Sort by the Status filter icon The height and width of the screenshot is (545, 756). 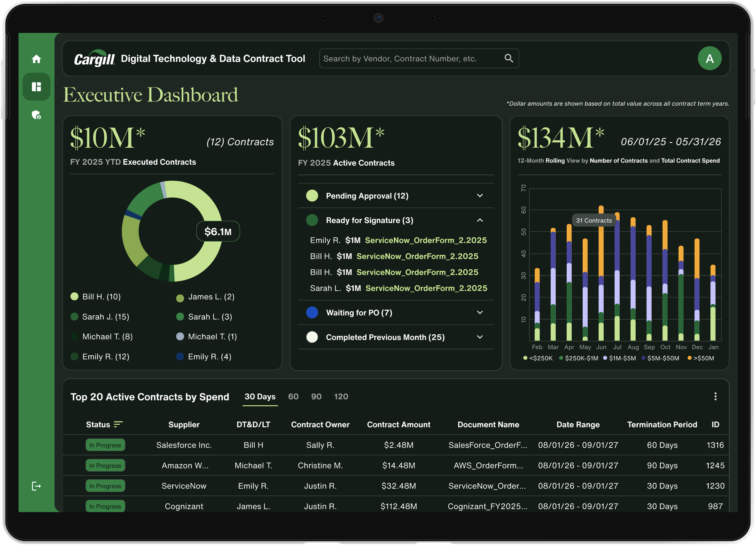[118, 424]
